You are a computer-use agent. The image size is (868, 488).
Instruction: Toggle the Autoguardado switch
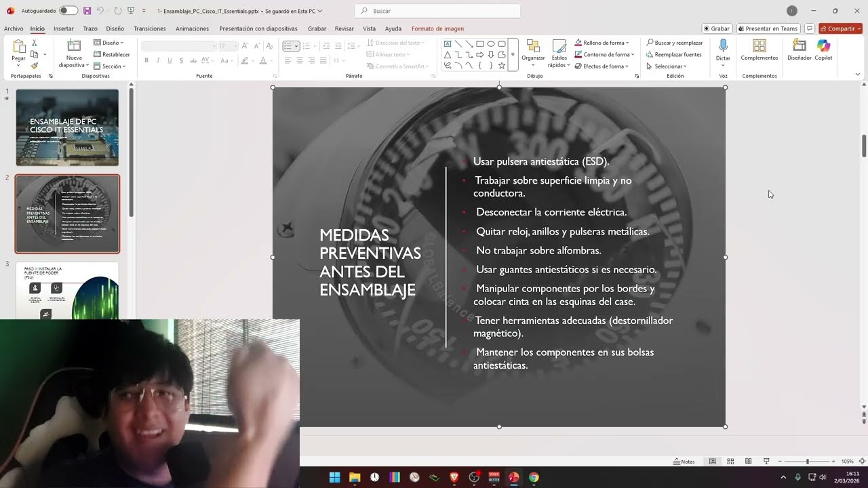pyautogui.click(x=68, y=11)
